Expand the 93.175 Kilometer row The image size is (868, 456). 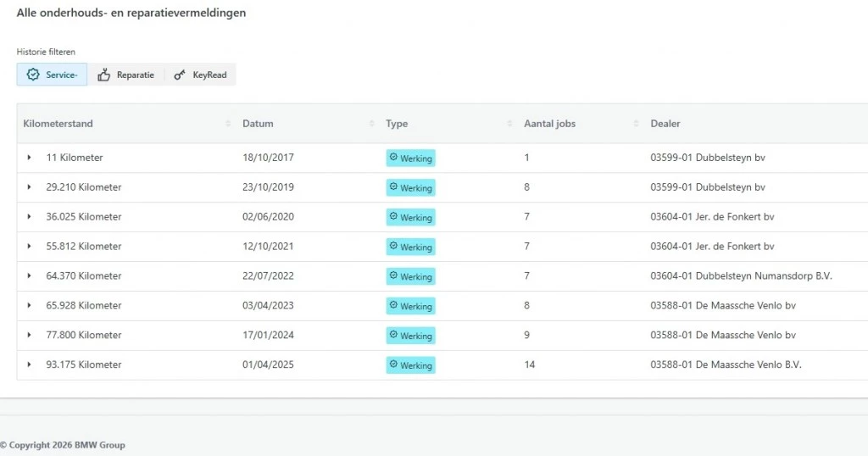tap(29, 364)
